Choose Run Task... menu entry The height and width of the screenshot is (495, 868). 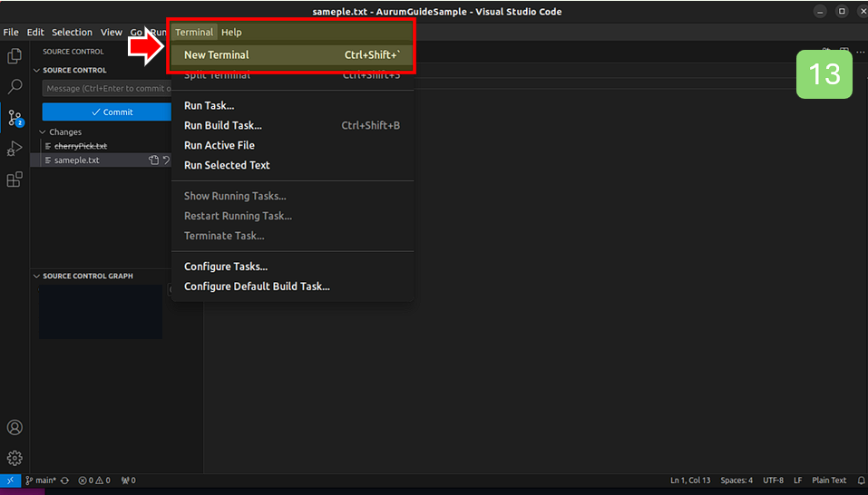(x=292, y=105)
